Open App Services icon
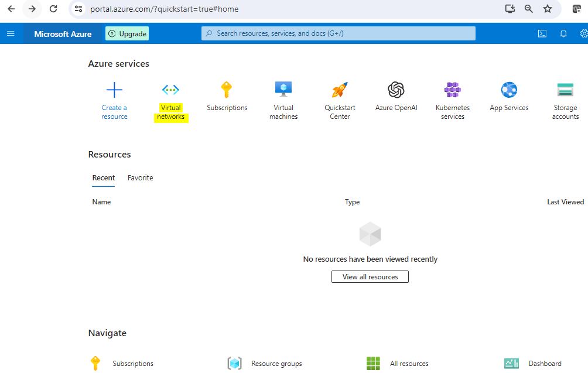 click(x=509, y=90)
